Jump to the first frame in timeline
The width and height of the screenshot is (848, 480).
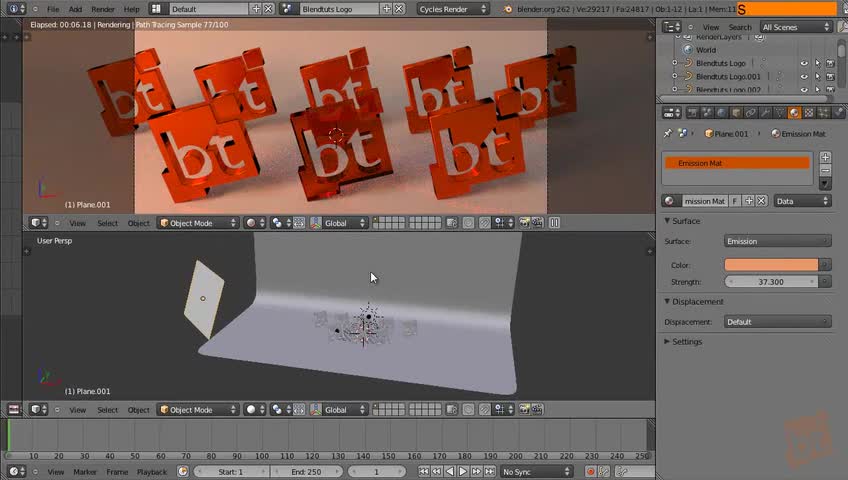[424, 471]
